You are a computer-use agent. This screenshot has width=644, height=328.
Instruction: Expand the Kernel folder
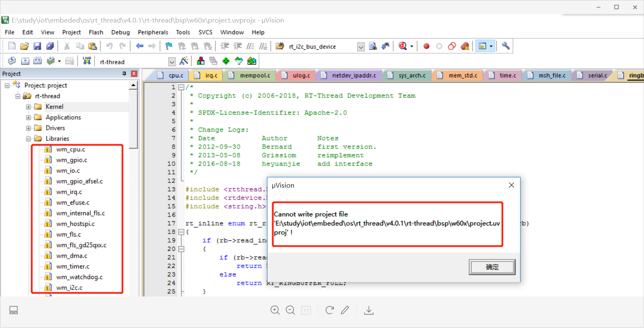[29, 106]
